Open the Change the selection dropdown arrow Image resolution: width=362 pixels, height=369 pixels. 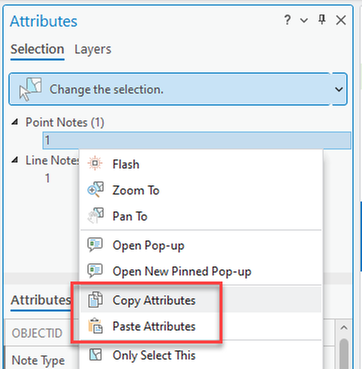click(339, 89)
